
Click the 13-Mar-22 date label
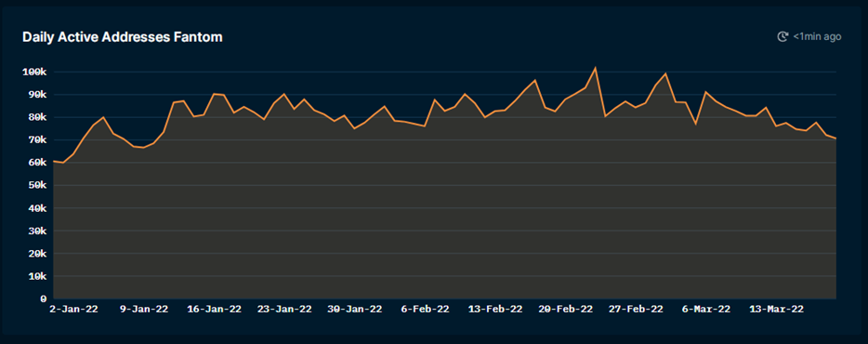[x=776, y=309]
